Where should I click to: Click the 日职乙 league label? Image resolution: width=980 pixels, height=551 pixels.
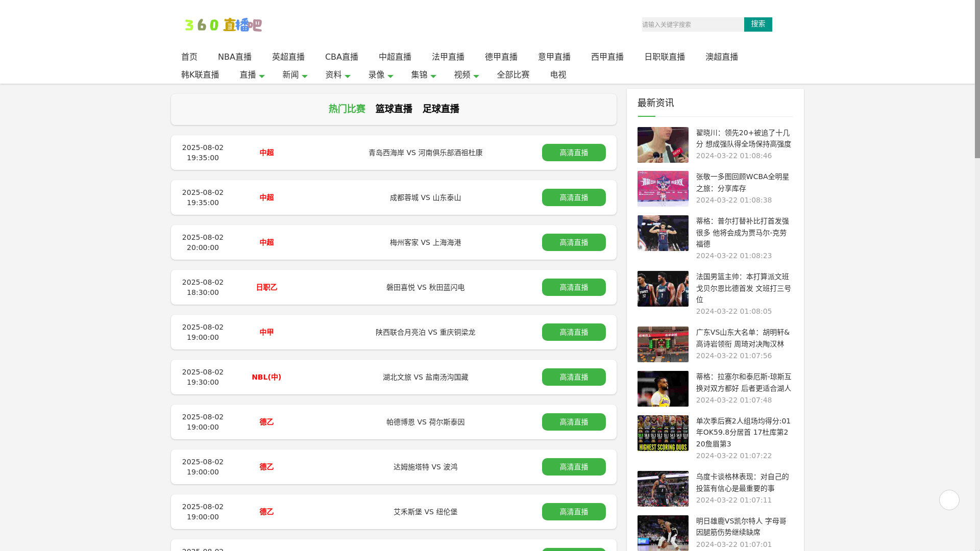(x=266, y=287)
